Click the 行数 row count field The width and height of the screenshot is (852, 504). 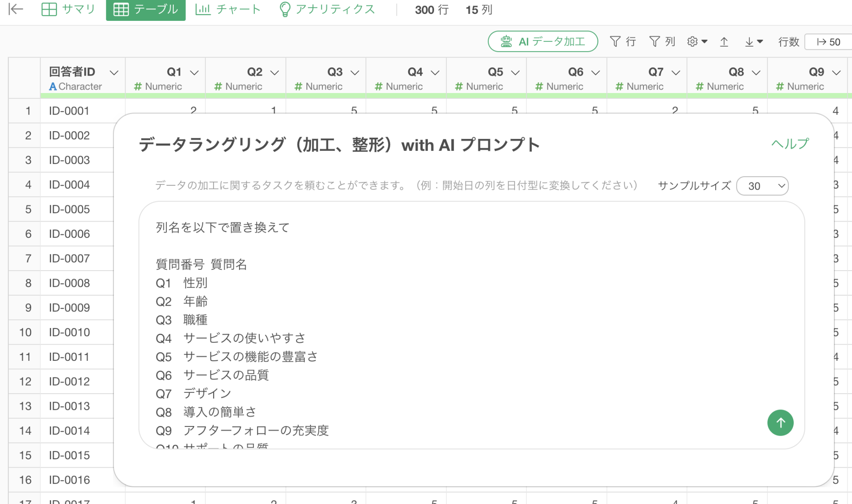(828, 42)
